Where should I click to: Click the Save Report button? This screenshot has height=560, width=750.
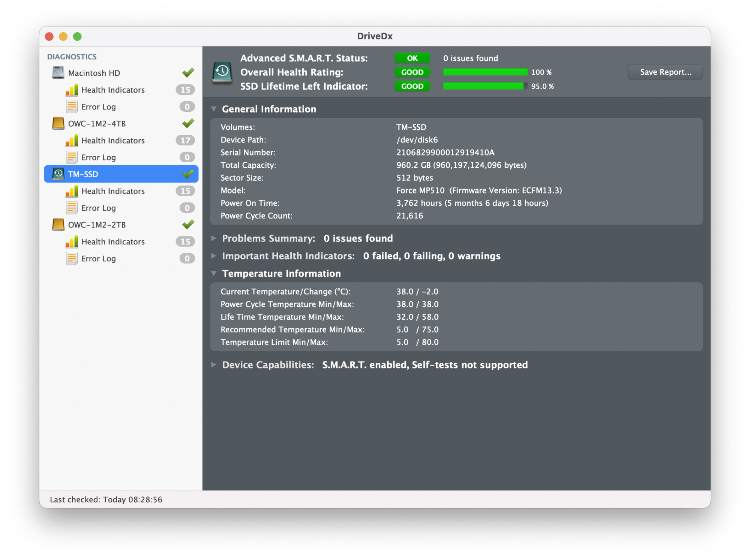pos(665,72)
